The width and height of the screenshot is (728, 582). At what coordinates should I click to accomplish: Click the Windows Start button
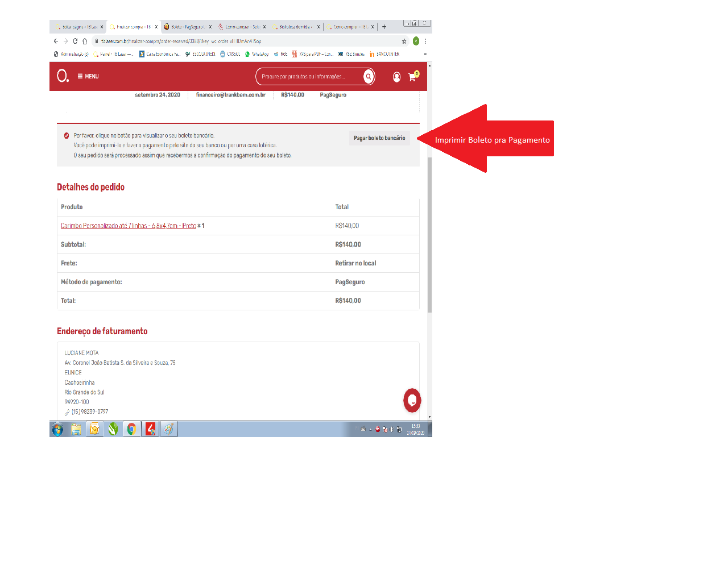57,429
